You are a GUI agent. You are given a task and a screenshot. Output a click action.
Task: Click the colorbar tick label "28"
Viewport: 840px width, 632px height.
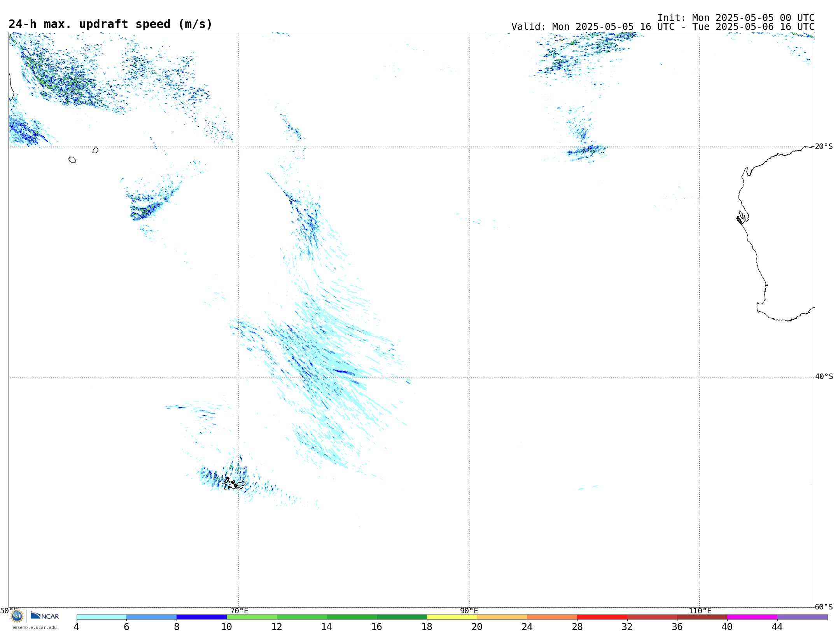coord(577,627)
